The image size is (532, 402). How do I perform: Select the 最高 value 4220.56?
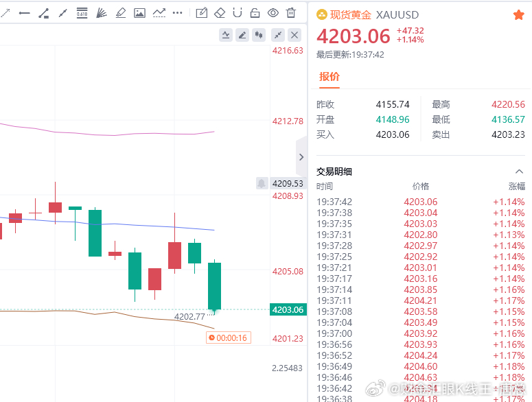(x=508, y=104)
